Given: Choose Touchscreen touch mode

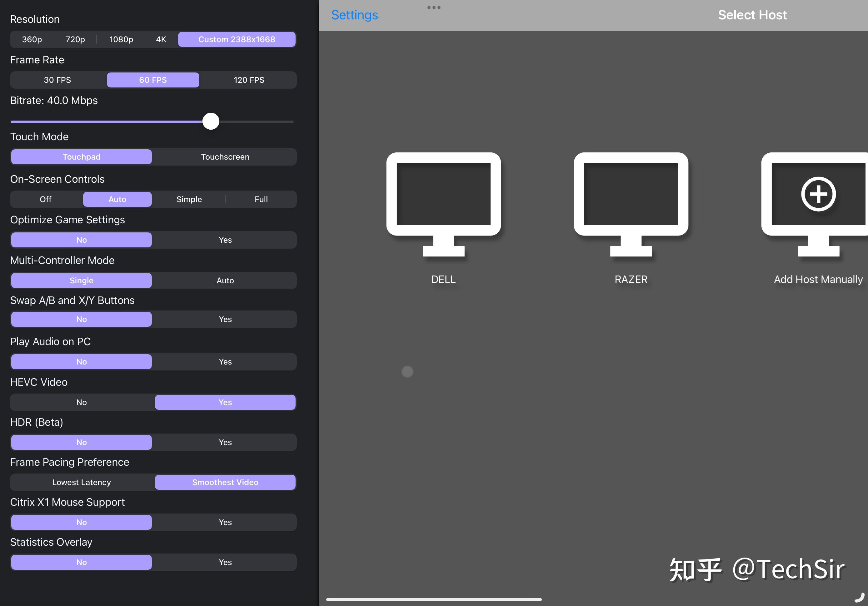Looking at the screenshot, I should point(225,156).
